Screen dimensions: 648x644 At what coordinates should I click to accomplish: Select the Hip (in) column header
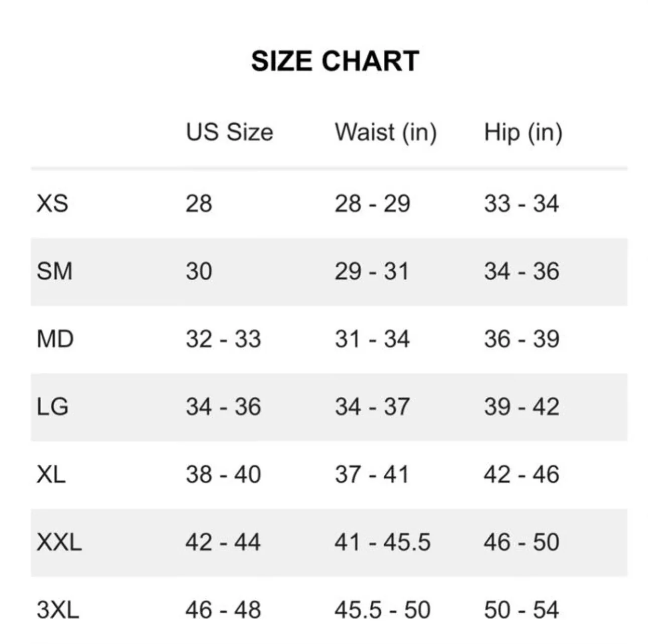point(523,133)
